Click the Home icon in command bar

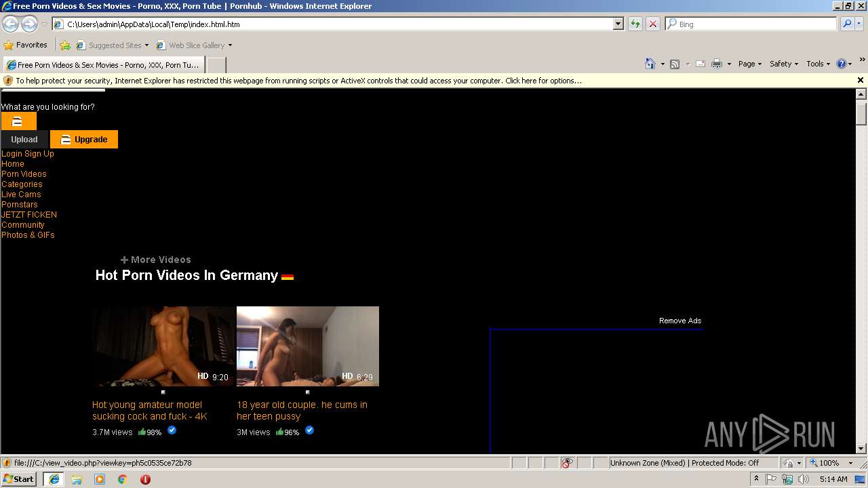[x=650, y=64]
